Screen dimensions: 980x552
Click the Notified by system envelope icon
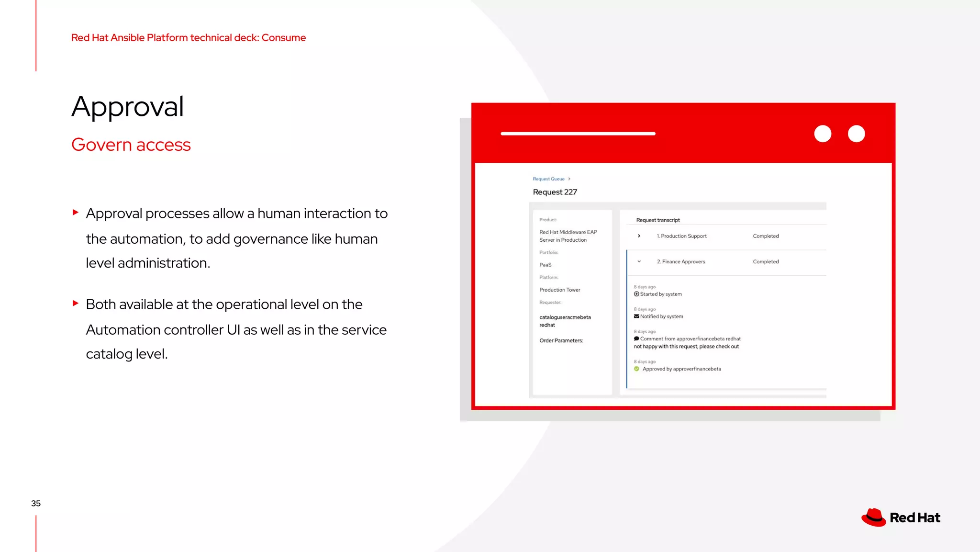click(636, 316)
